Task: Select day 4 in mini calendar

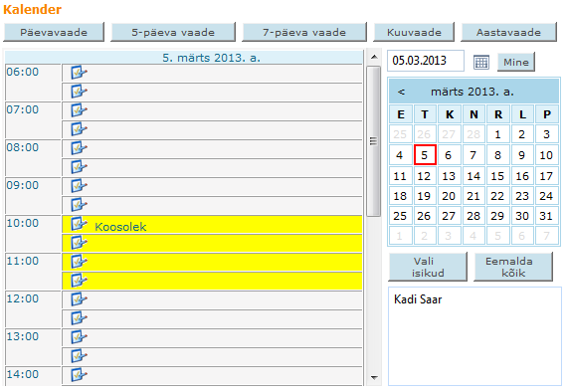Action: coord(400,155)
